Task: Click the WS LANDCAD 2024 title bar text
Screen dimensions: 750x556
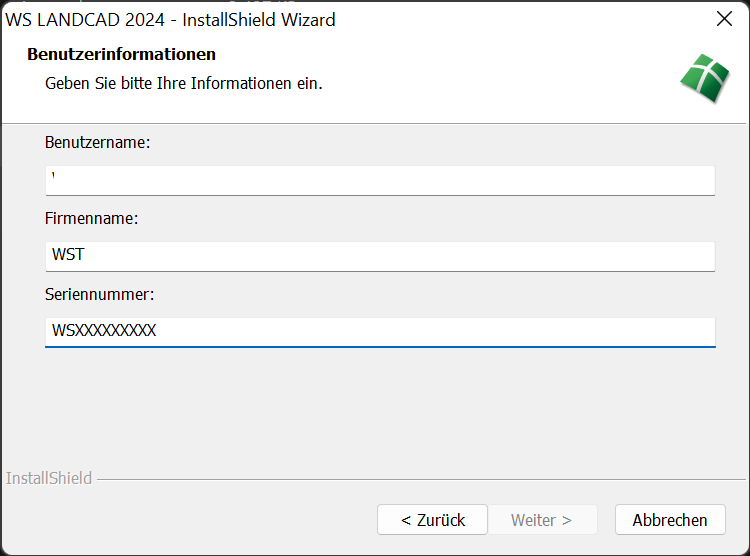Action: coord(170,19)
